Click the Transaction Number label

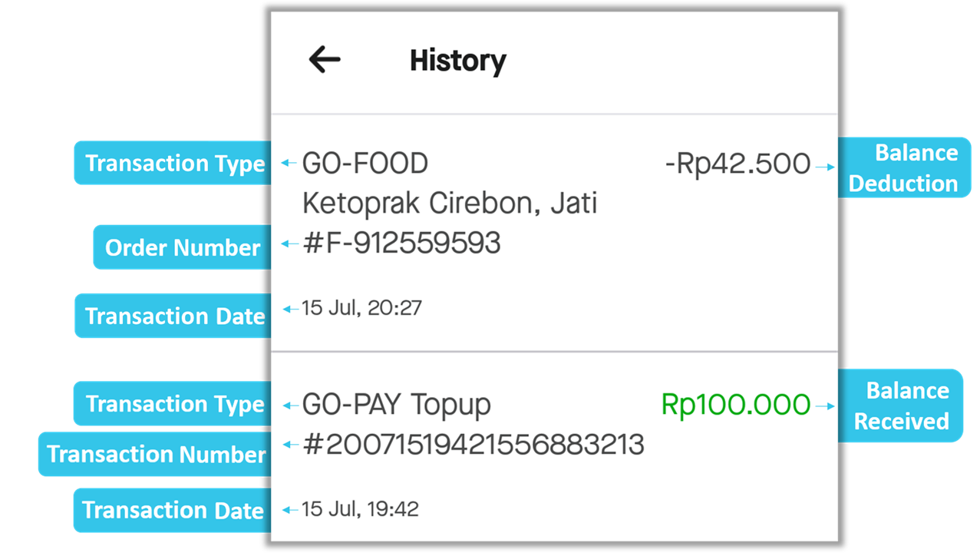click(156, 454)
